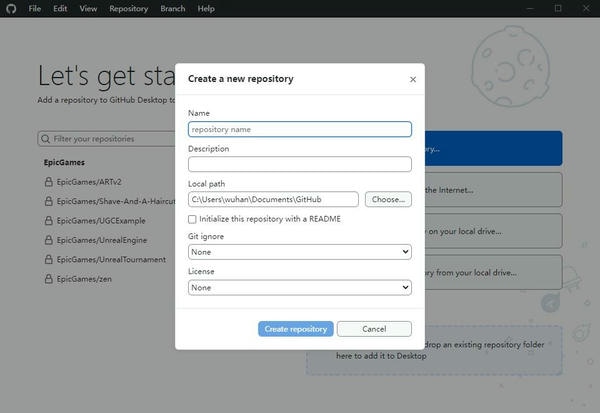Click the button ending 'from your local drive...'

493,273
